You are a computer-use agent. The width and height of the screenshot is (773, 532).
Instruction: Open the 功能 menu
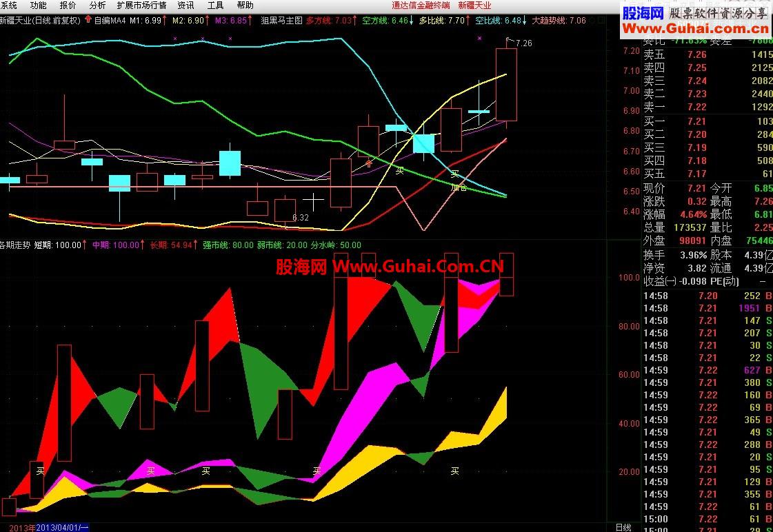point(38,6)
